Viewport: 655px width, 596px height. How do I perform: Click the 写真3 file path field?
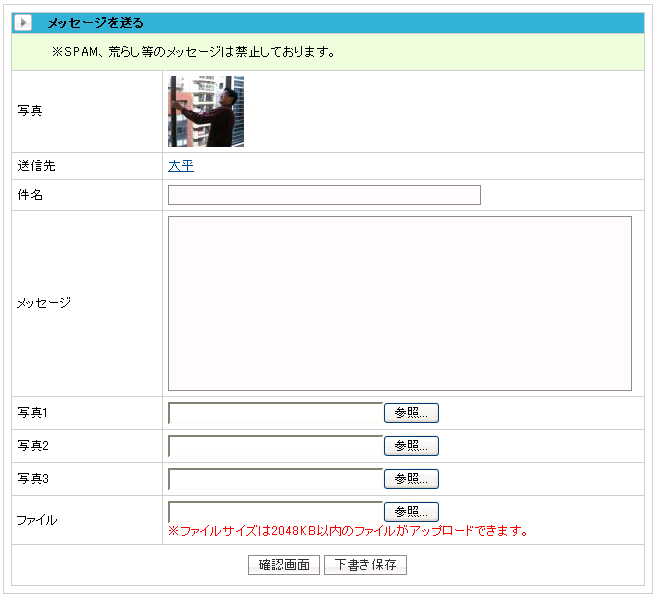(x=276, y=479)
